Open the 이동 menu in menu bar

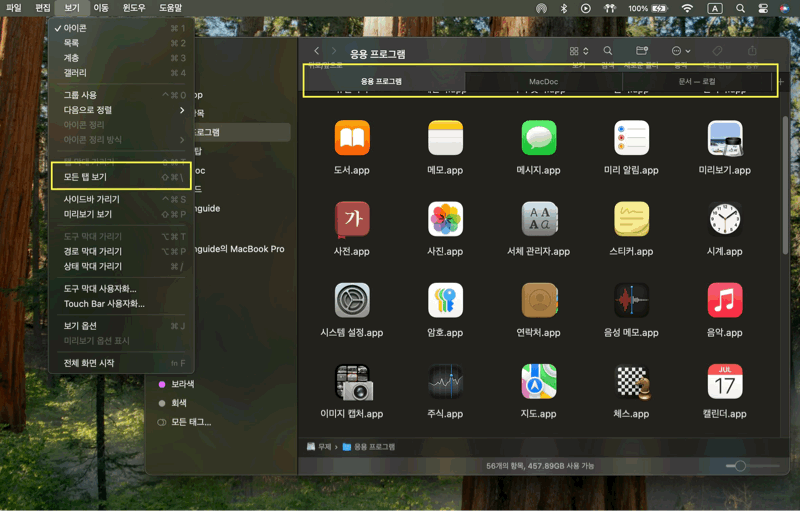point(101,8)
